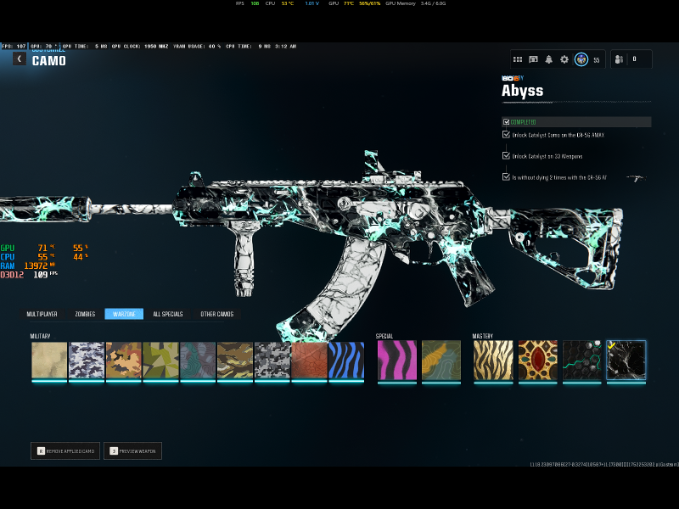Click the GPU 71 degree overlay reading
Screen dimensions: 679x509
27,248
